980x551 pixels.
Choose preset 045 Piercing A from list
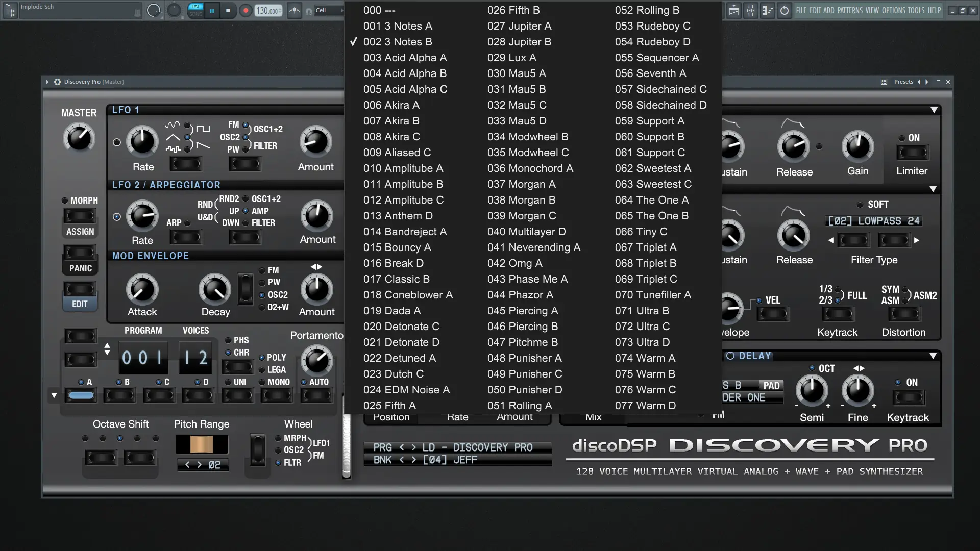click(522, 311)
